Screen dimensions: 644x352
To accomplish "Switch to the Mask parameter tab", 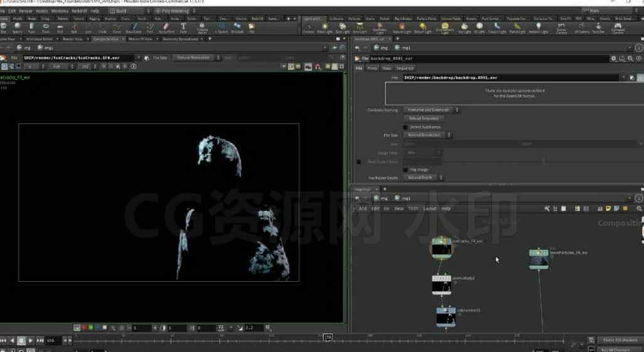I will pos(387,68).
